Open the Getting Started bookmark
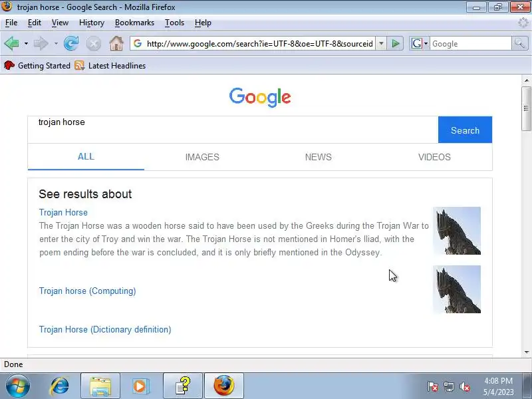532x399 pixels. tap(37, 65)
